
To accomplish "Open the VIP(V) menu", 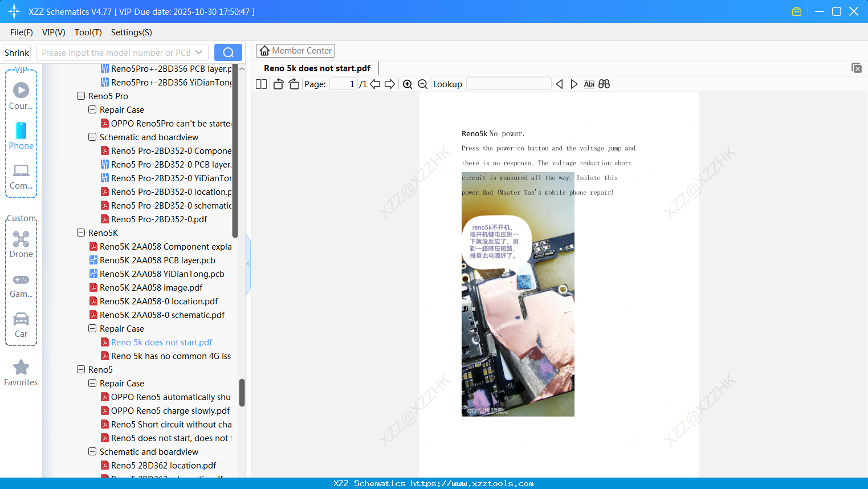I will coord(54,32).
